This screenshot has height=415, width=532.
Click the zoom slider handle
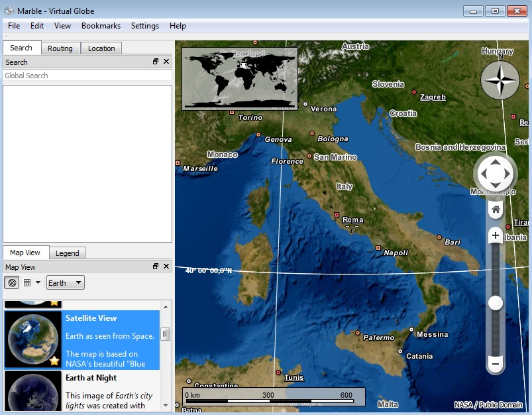coord(495,303)
